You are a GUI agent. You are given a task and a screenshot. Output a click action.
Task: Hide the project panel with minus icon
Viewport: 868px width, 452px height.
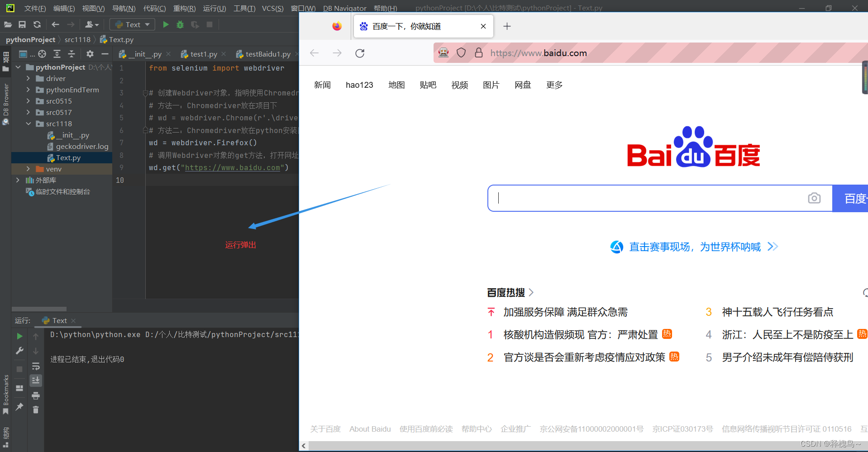pyautogui.click(x=105, y=54)
